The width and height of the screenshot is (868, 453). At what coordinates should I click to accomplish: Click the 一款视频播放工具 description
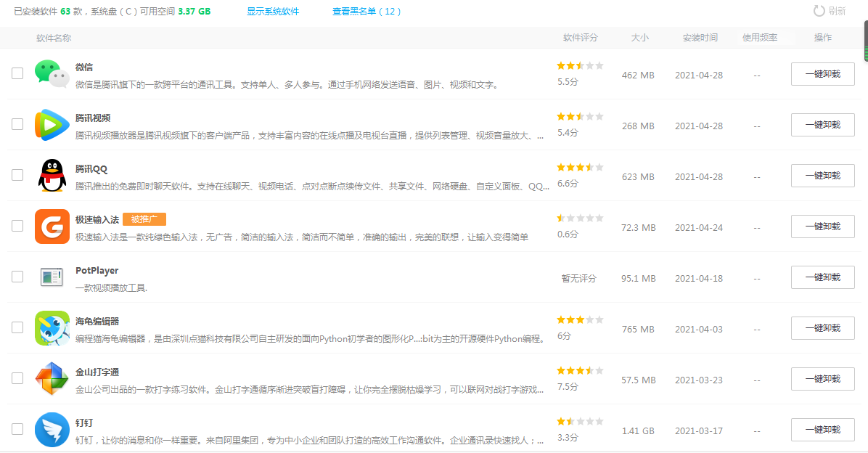coord(111,288)
